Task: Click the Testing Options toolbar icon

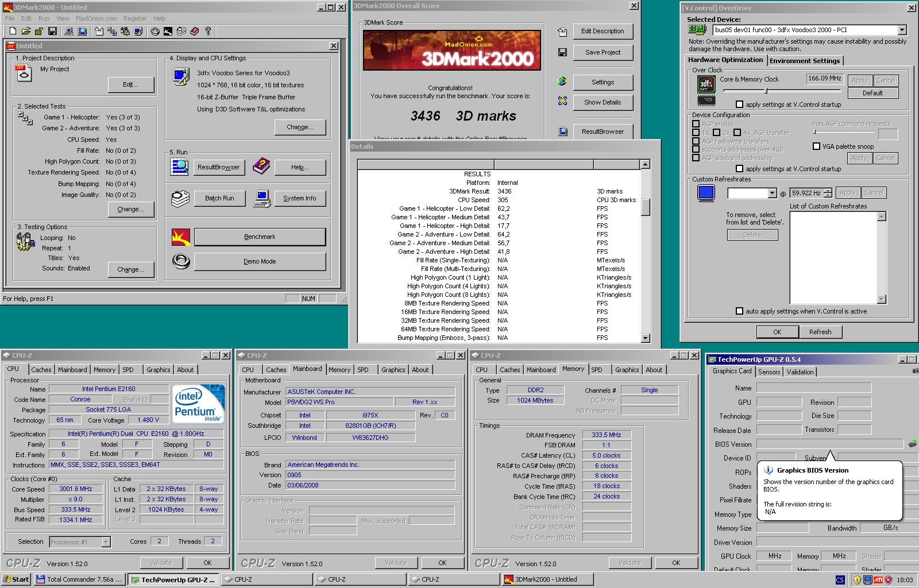Action: tap(125, 31)
